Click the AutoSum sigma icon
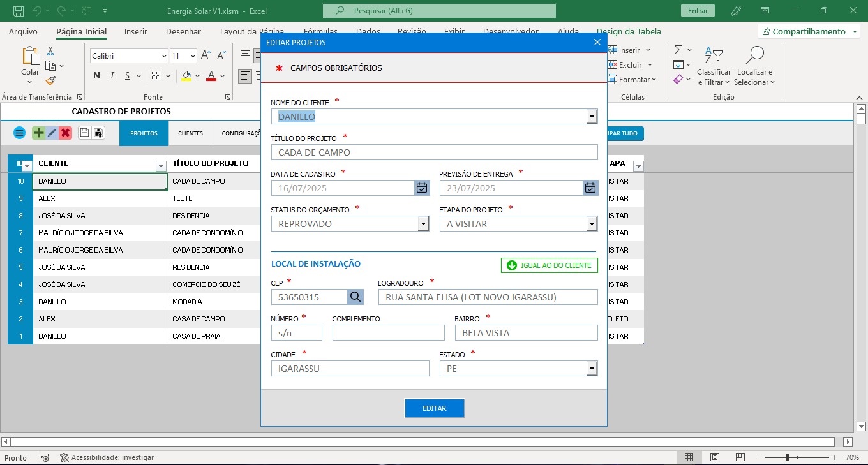868x465 pixels. [678, 50]
